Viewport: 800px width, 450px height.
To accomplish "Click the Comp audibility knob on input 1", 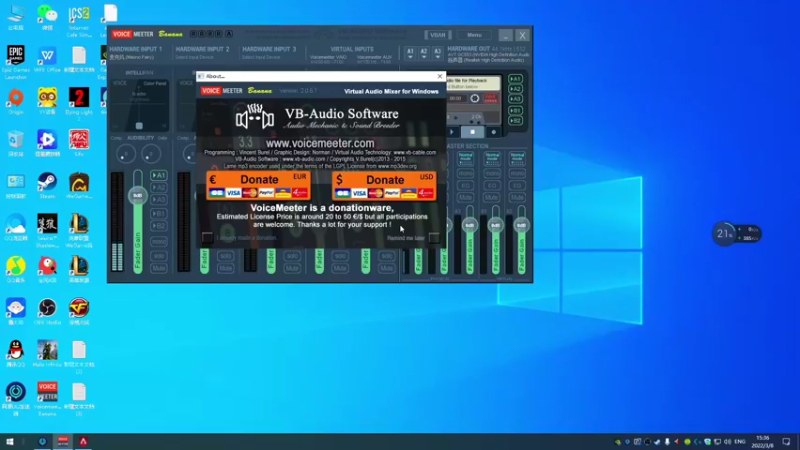I will tap(126, 154).
